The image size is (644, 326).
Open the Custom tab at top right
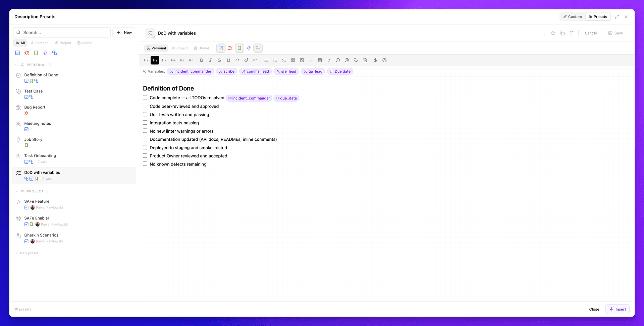[572, 16]
